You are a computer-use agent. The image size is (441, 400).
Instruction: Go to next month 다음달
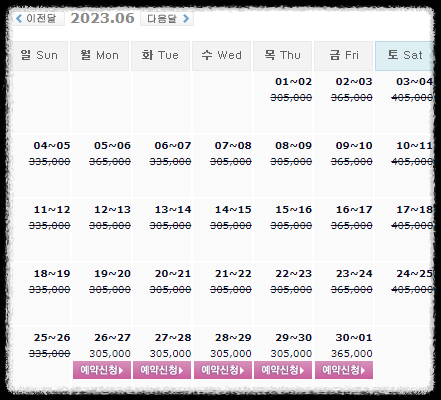(167, 18)
